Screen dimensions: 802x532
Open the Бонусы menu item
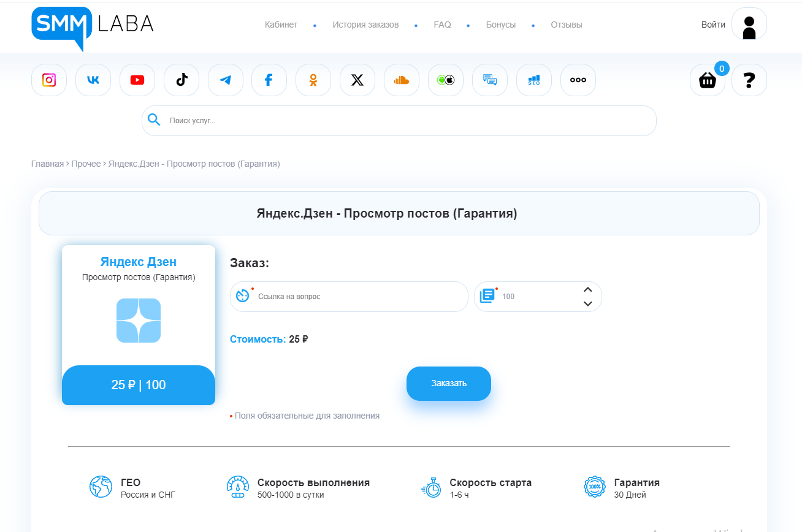click(501, 25)
